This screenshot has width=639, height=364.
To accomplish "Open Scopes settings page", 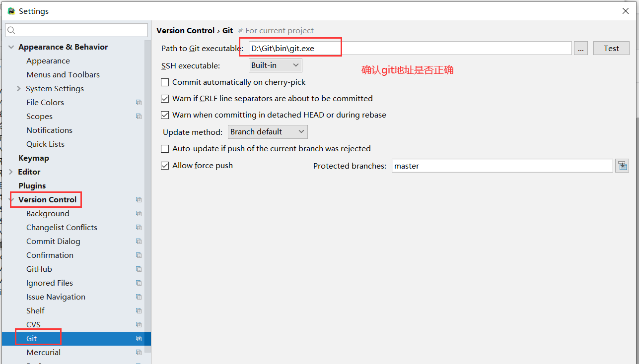I will [x=39, y=117].
